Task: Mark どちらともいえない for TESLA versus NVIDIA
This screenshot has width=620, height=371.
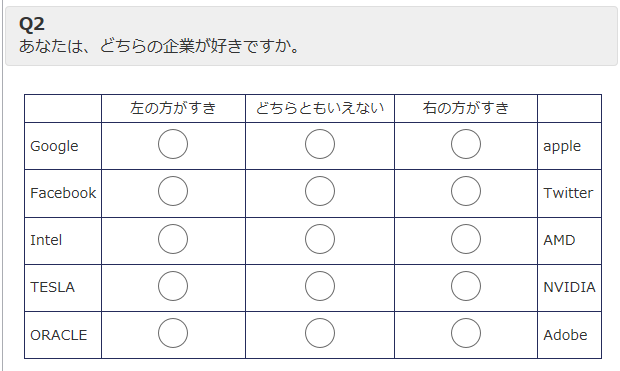Action: click(x=320, y=286)
